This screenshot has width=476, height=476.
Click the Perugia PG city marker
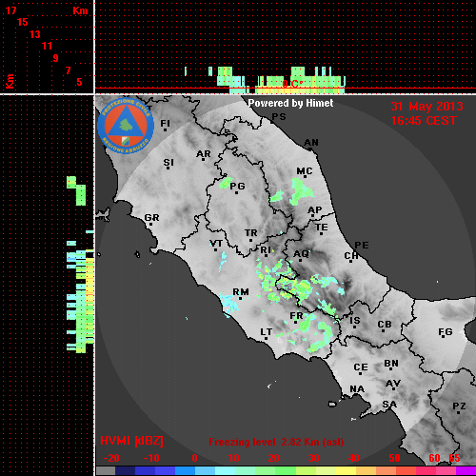click(236, 192)
